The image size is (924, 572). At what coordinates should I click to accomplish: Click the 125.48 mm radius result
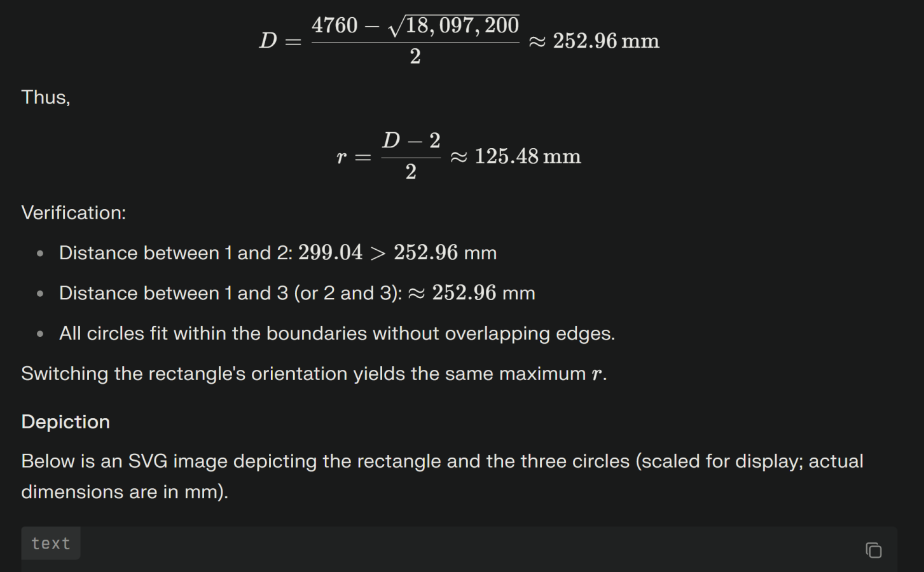(x=527, y=156)
